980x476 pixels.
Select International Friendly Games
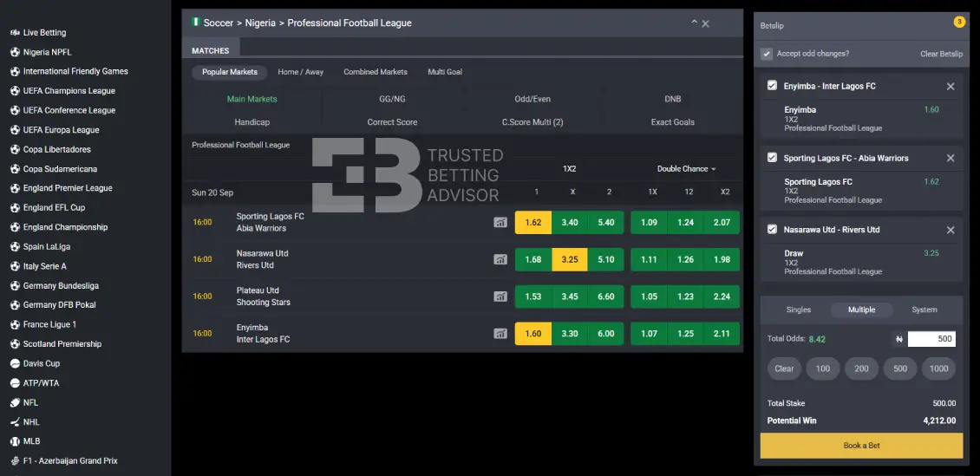coord(69,71)
